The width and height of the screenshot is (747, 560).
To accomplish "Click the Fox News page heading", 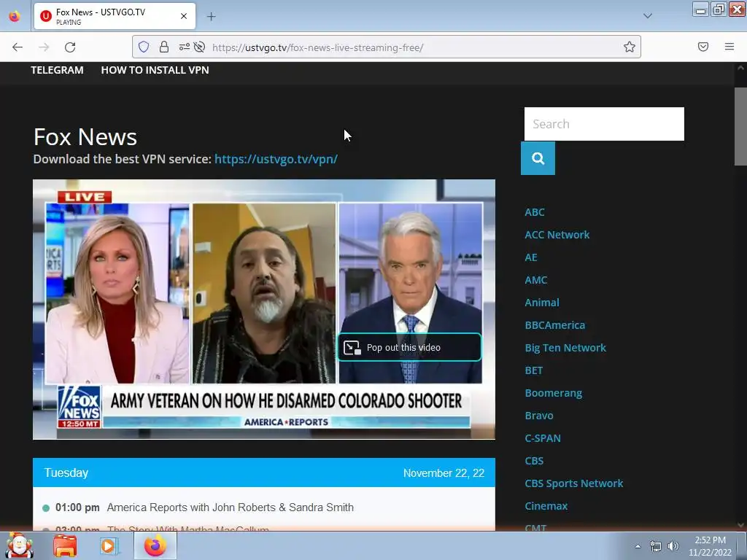I will (x=85, y=137).
